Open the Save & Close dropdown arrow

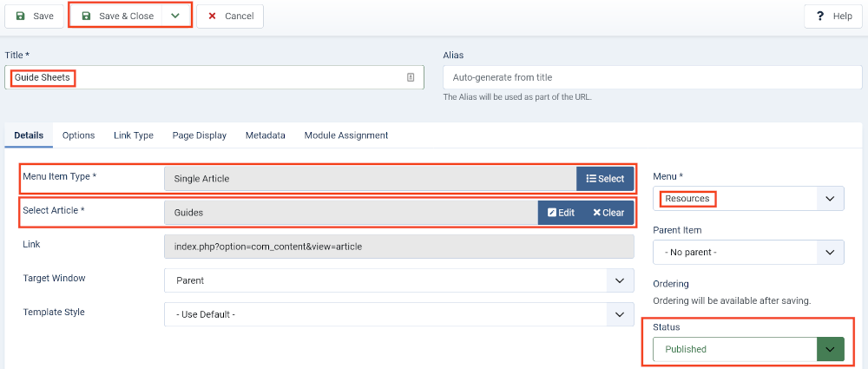[175, 16]
